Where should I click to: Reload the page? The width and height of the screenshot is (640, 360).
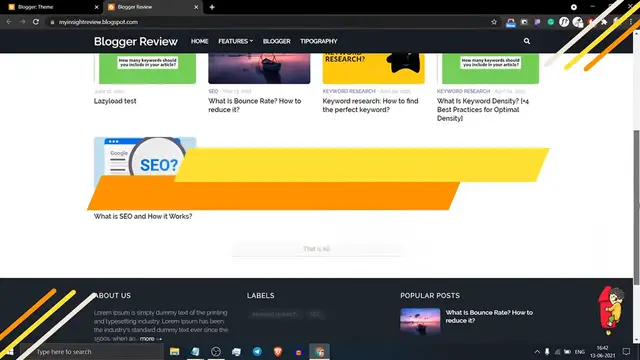tap(36, 22)
